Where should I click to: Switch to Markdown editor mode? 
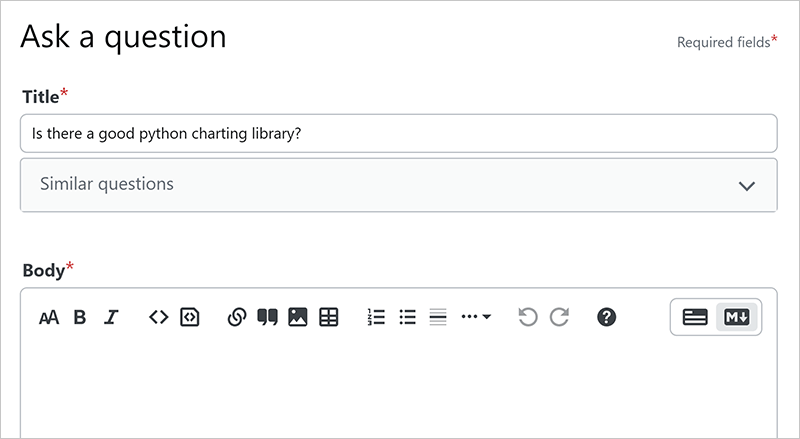pyautogui.click(x=737, y=317)
